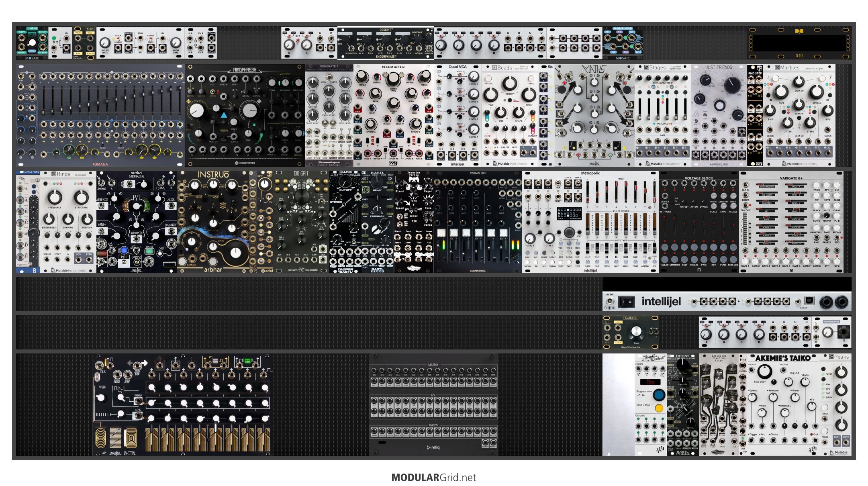
Task: Click the Varigate 8+ TEMPO knob
Action: pyautogui.click(x=827, y=215)
